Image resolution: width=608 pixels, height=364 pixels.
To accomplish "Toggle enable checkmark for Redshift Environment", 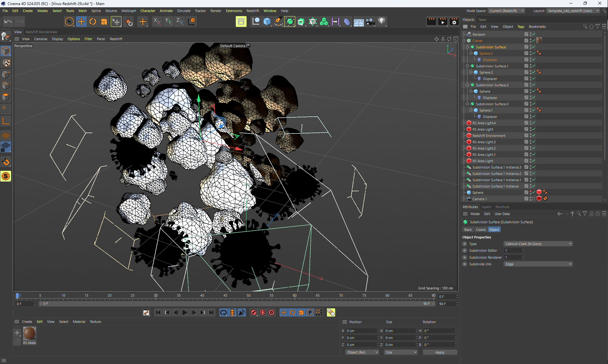I will pyautogui.click(x=534, y=135).
